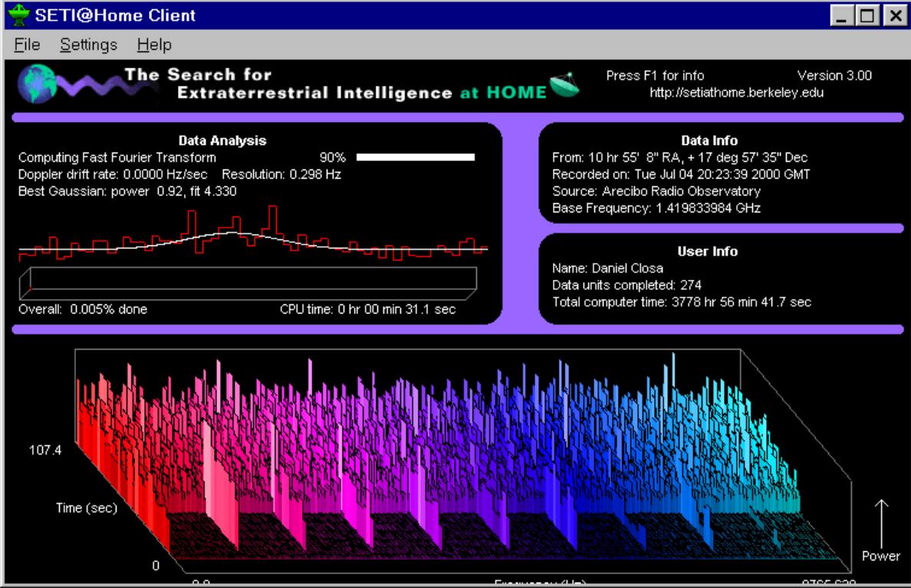Screen dimensions: 911x588
Task: Click 'Base Frequency: 1.419833984 GHz' text
Action: 656,208
